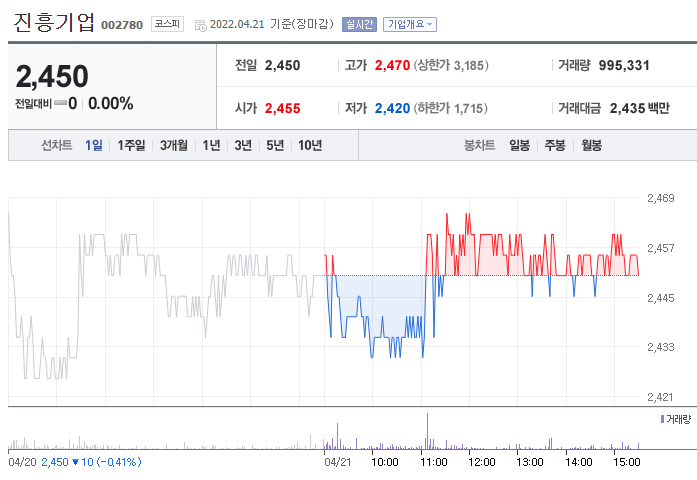Switch to 월봉 monthly candle chart
Image resolution: width=697 pixels, height=480 pixels.
coord(592,145)
